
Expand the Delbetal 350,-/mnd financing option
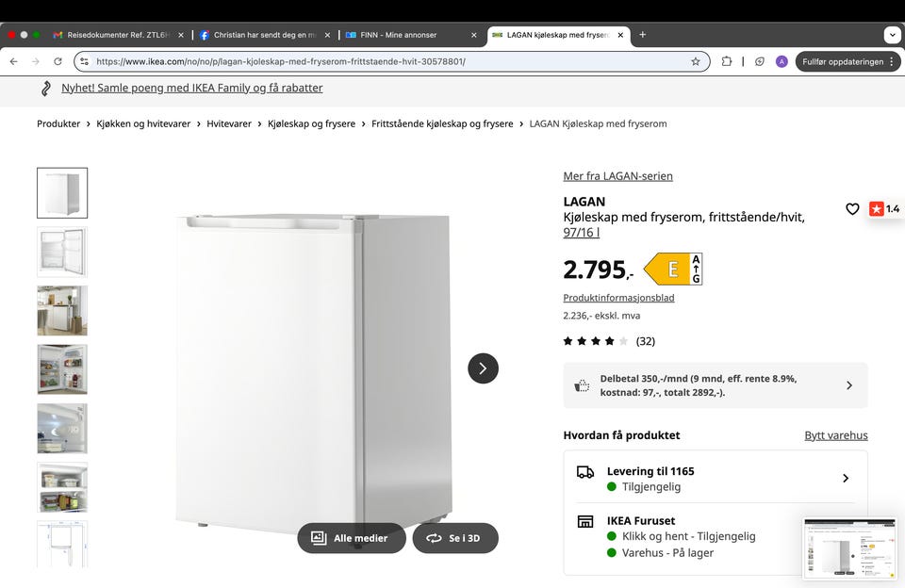pos(716,385)
